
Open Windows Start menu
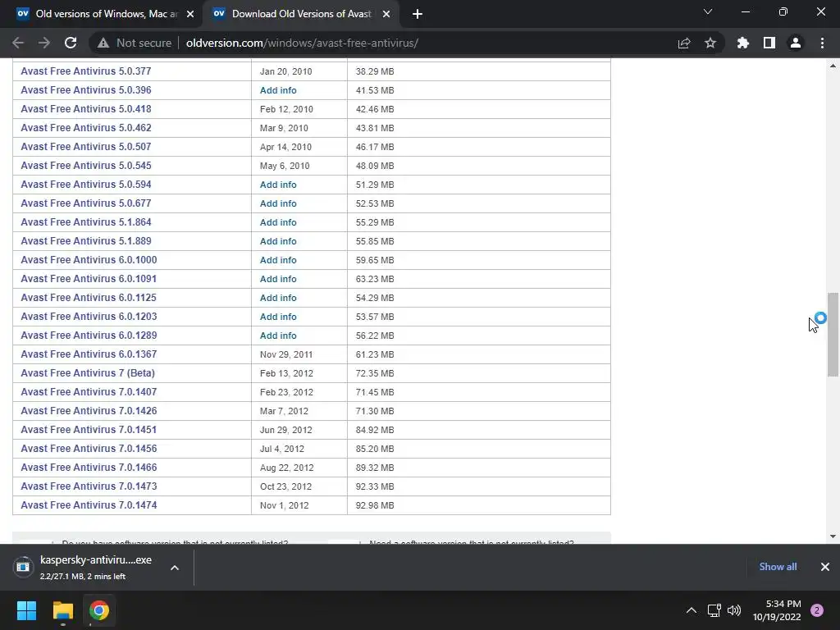26,610
